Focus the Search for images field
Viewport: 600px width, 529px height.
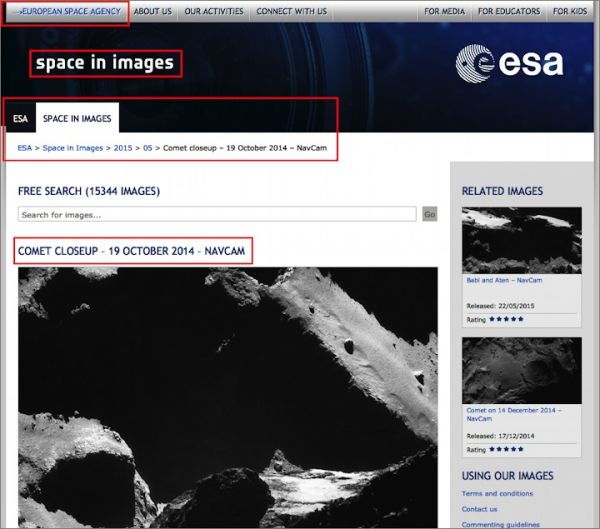[x=217, y=214]
